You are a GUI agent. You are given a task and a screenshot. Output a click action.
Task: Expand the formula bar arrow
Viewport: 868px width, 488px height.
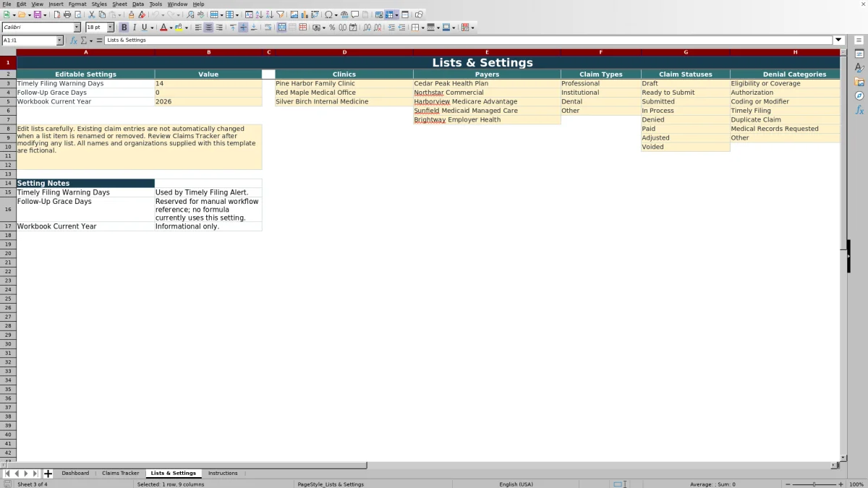pos(839,40)
